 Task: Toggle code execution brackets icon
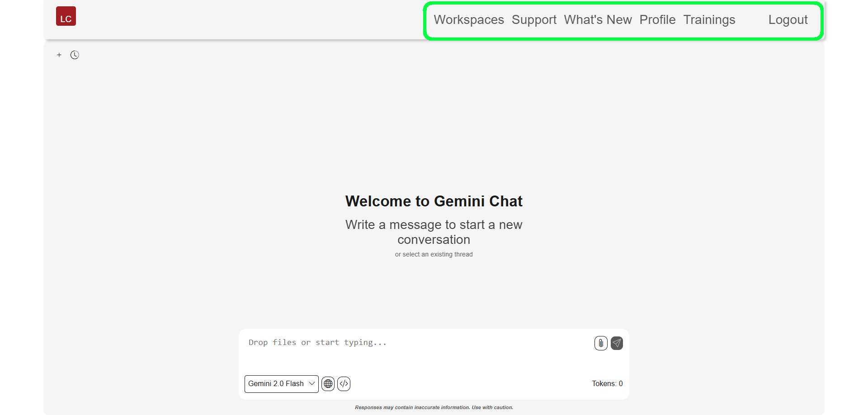[344, 384]
